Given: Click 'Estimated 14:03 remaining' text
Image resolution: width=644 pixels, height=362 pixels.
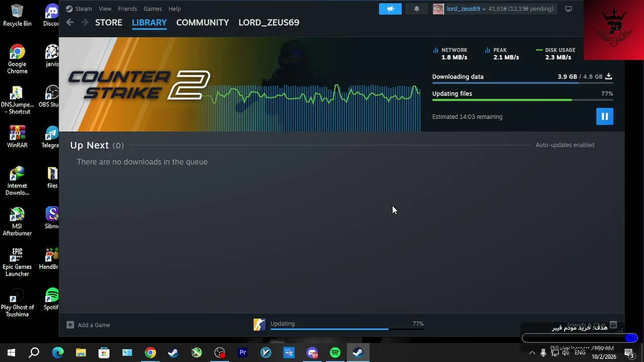Looking at the screenshot, I should [467, 117].
